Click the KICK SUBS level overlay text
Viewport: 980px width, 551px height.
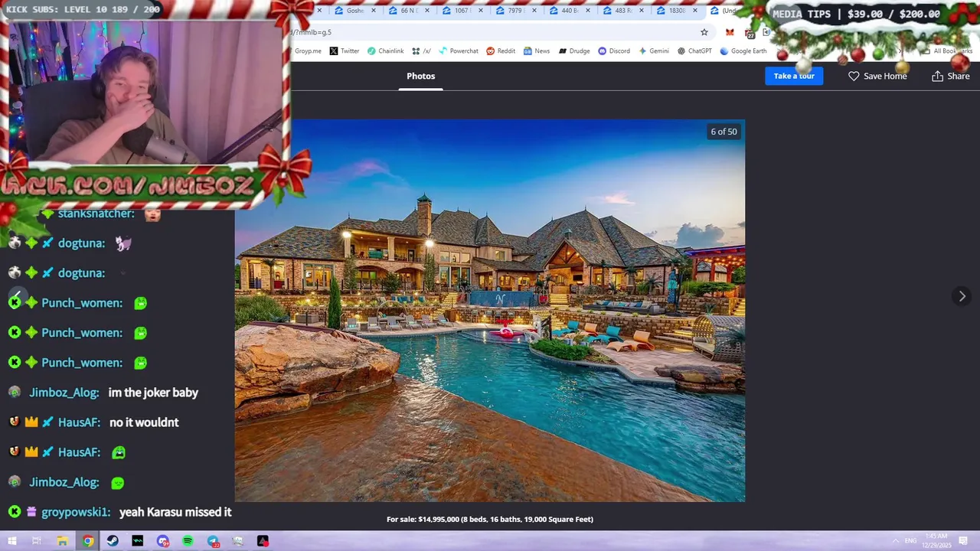pos(83,9)
